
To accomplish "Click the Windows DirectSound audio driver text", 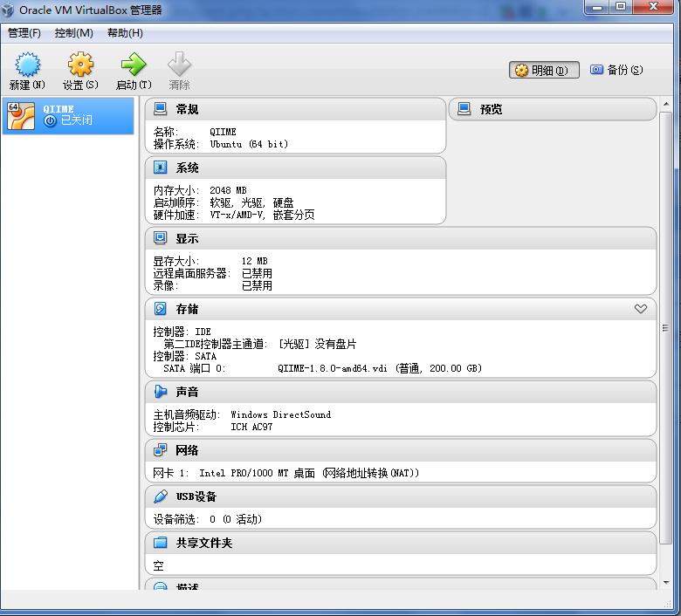I will (x=281, y=414).
